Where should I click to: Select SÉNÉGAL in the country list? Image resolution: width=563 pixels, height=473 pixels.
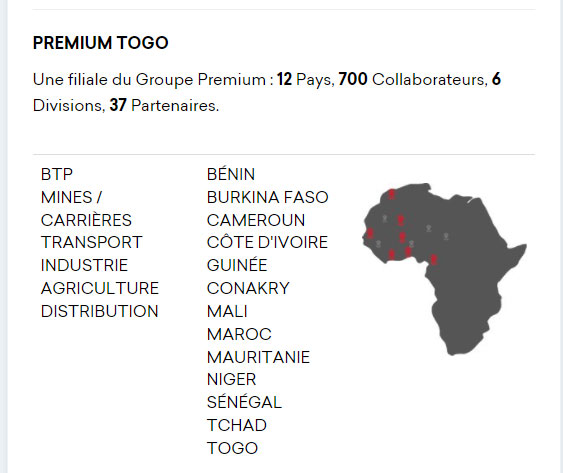click(x=244, y=402)
